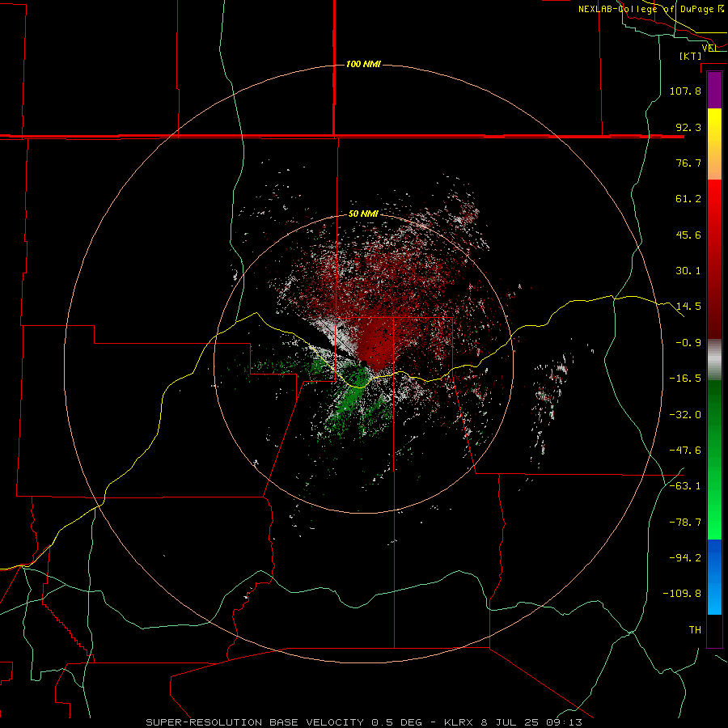Click the -63.1 scale value
728x728 pixels.
pos(685,486)
